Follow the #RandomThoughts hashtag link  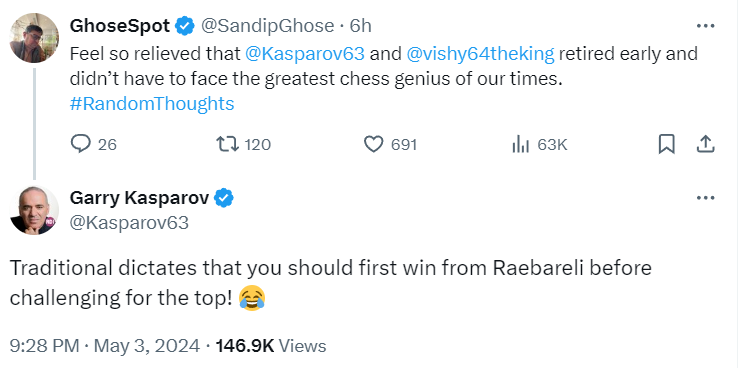[x=152, y=104]
